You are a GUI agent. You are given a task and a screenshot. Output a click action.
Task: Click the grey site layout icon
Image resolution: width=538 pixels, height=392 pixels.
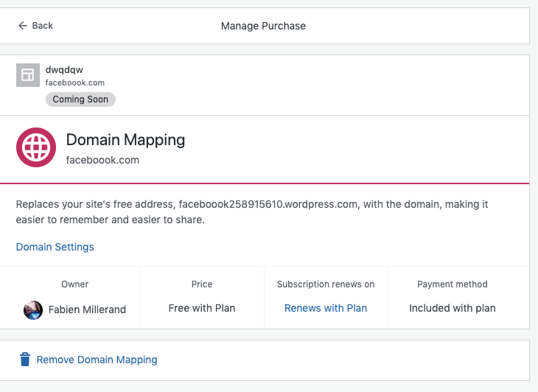pos(27,74)
